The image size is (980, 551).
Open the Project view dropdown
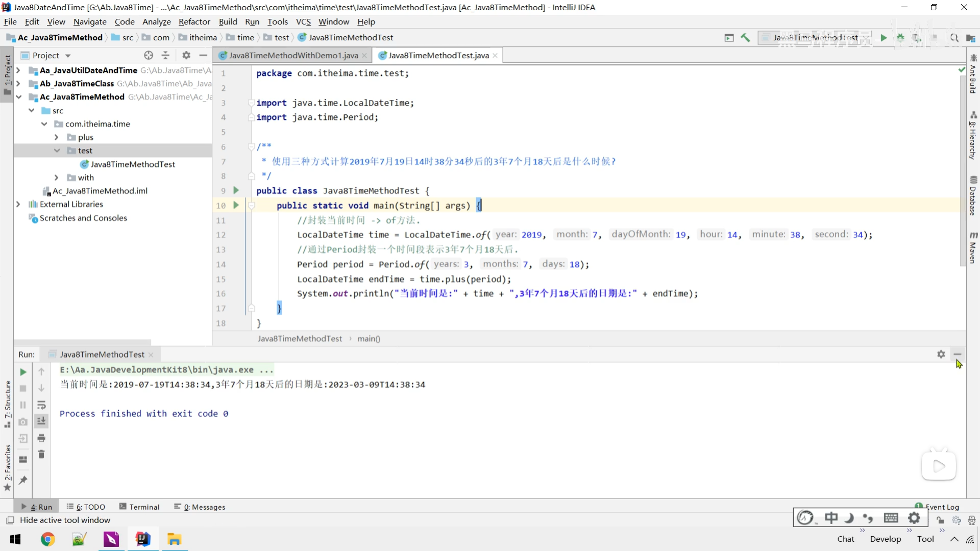point(68,56)
